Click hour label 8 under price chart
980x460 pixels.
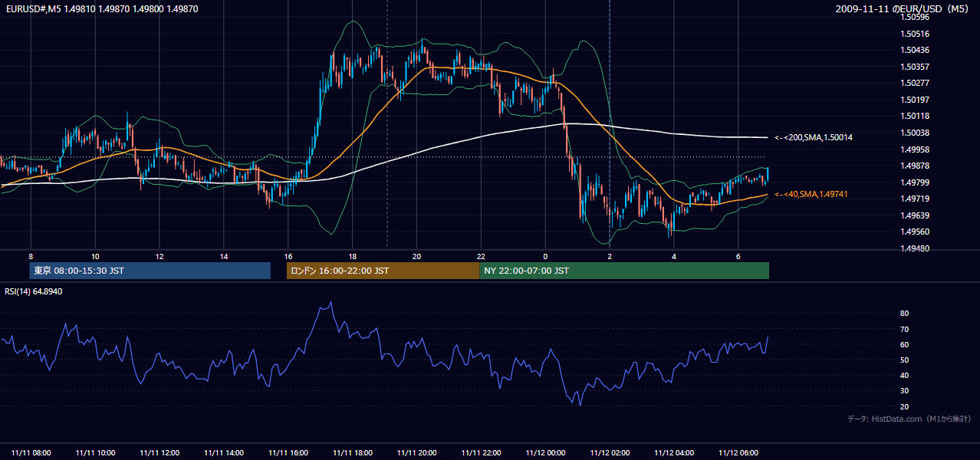click(x=31, y=256)
